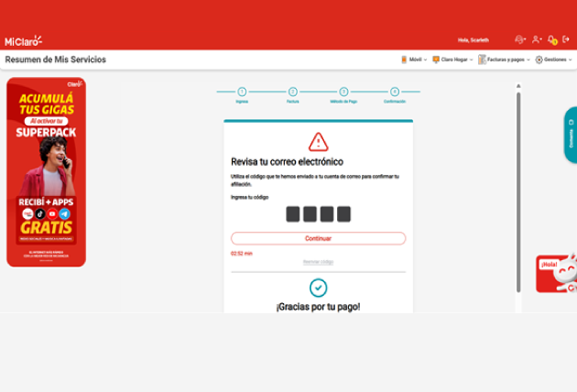Click the Reenviar código link
Image resolution: width=577 pixels, height=392 pixels.
[319, 262]
